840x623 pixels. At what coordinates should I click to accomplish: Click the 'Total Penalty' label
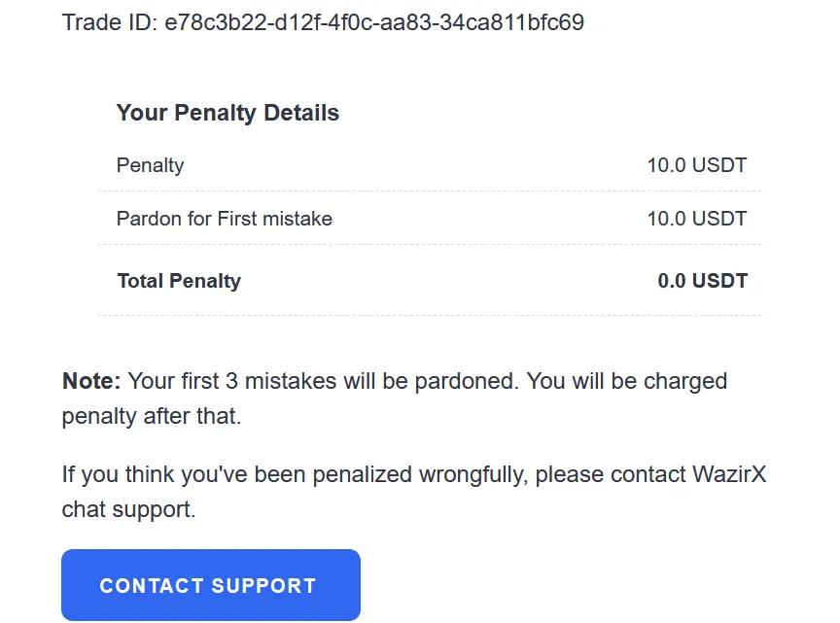(179, 281)
